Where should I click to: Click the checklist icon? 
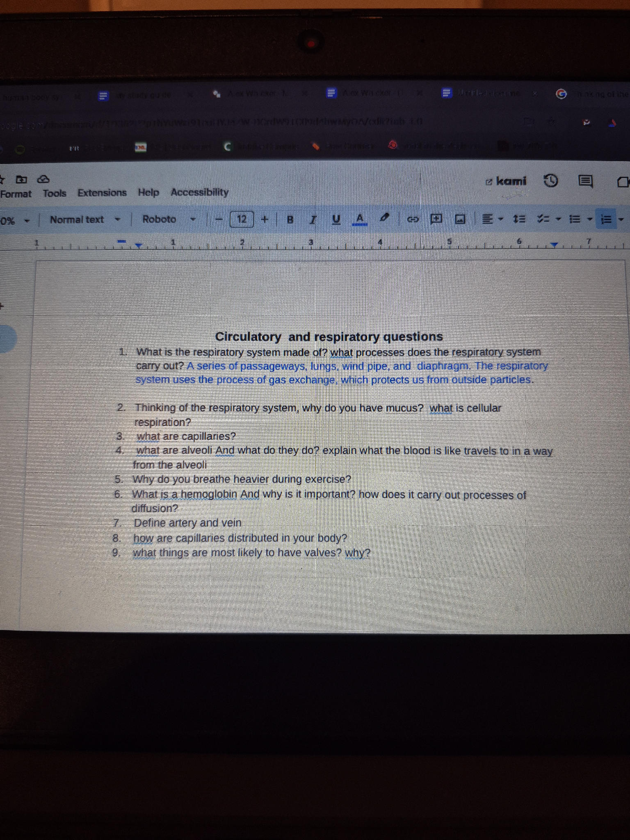click(543, 219)
